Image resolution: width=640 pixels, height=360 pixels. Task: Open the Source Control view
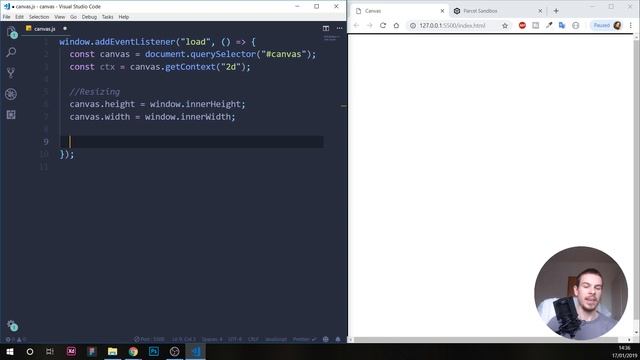(11, 73)
